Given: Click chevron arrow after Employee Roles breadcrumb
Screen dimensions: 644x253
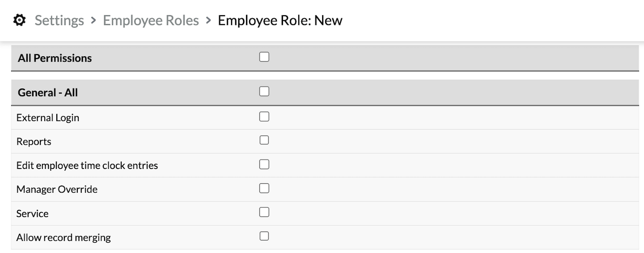Looking at the screenshot, I should 208,20.
